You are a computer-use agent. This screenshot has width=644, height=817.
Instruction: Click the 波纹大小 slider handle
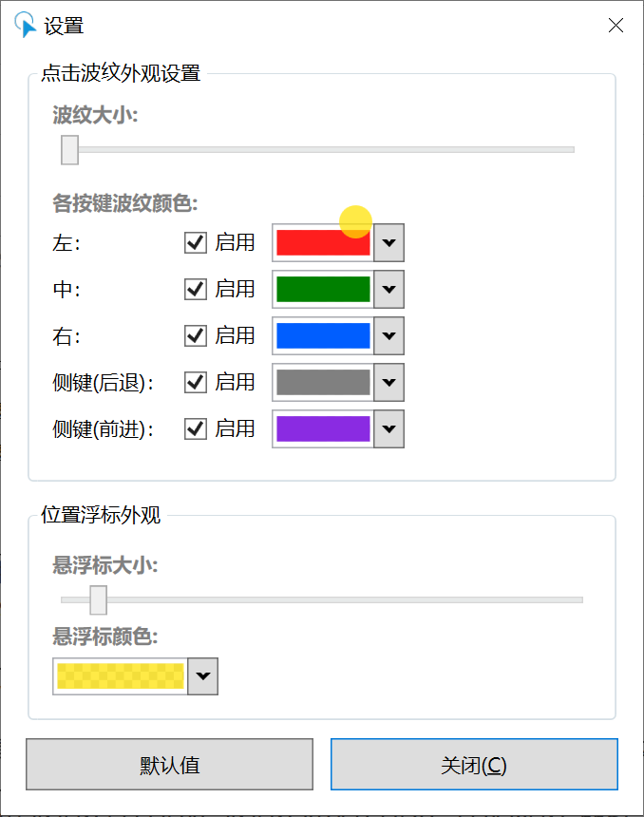coord(68,149)
